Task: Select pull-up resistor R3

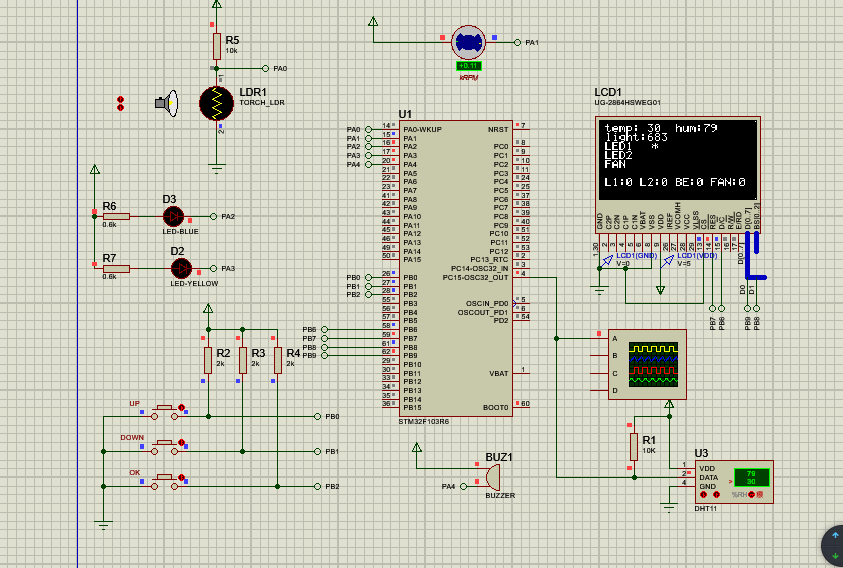Action: [x=243, y=360]
